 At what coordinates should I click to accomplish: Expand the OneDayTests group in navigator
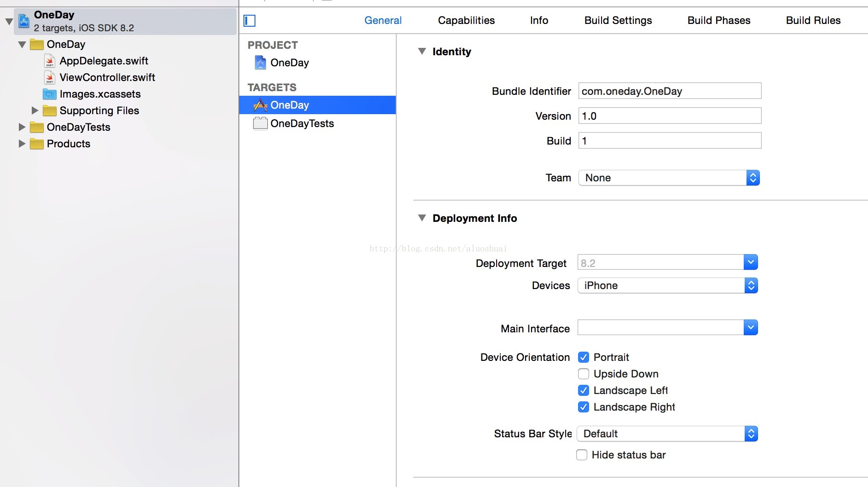pyautogui.click(x=22, y=127)
